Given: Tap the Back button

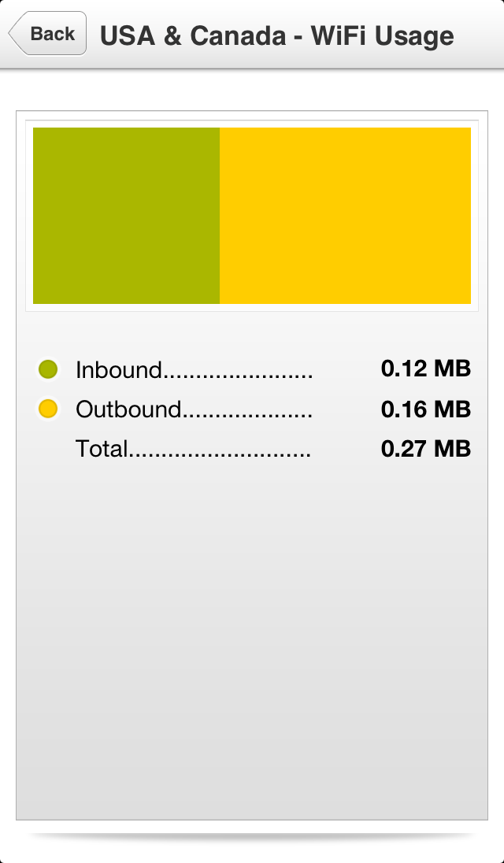Looking at the screenshot, I should (49, 34).
